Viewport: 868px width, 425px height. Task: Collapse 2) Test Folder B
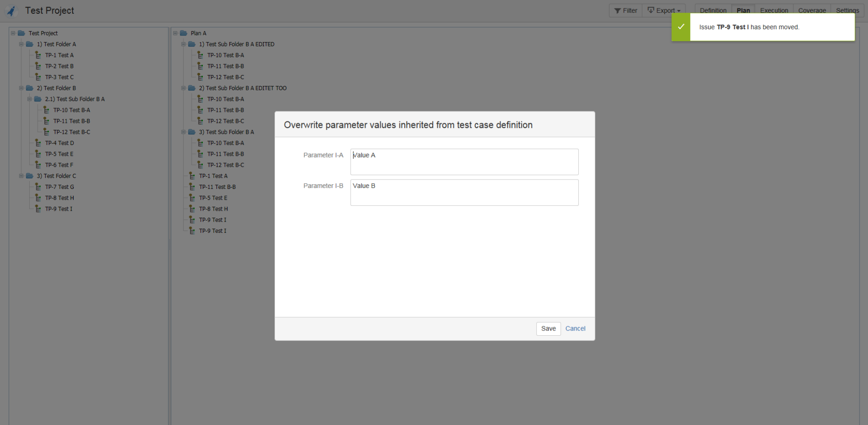click(x=21, y=88)
